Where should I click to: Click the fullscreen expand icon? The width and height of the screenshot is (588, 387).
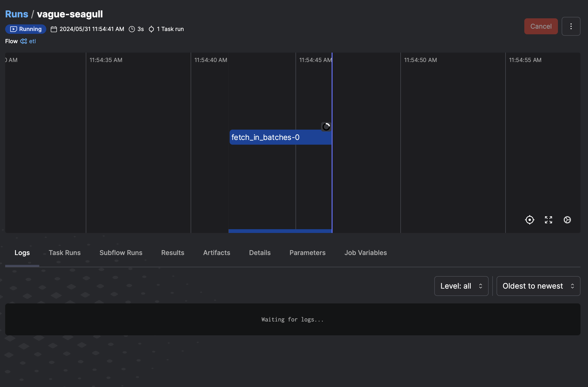548,220
